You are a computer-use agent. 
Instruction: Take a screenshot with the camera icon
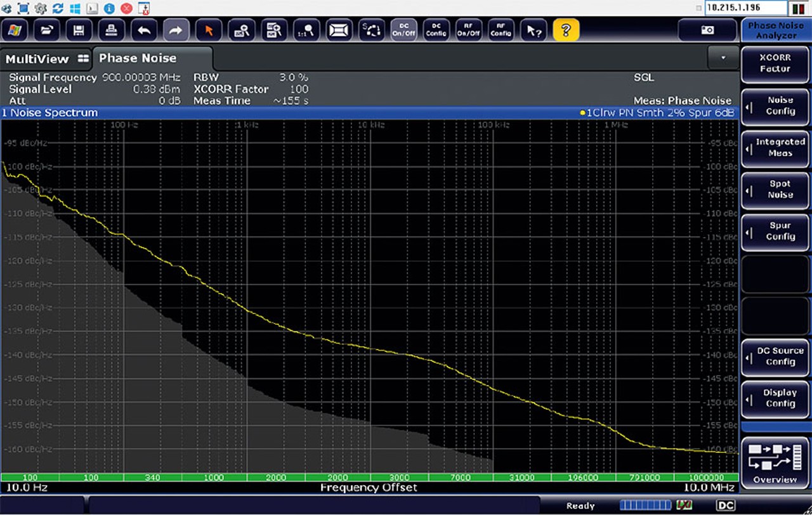point(707,30)
